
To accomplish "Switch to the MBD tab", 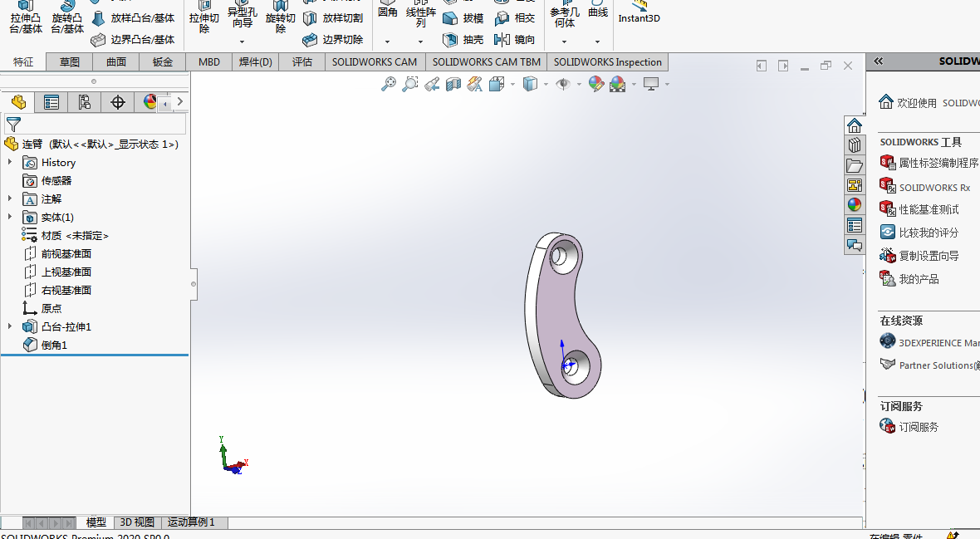I will tap(208, 62).
